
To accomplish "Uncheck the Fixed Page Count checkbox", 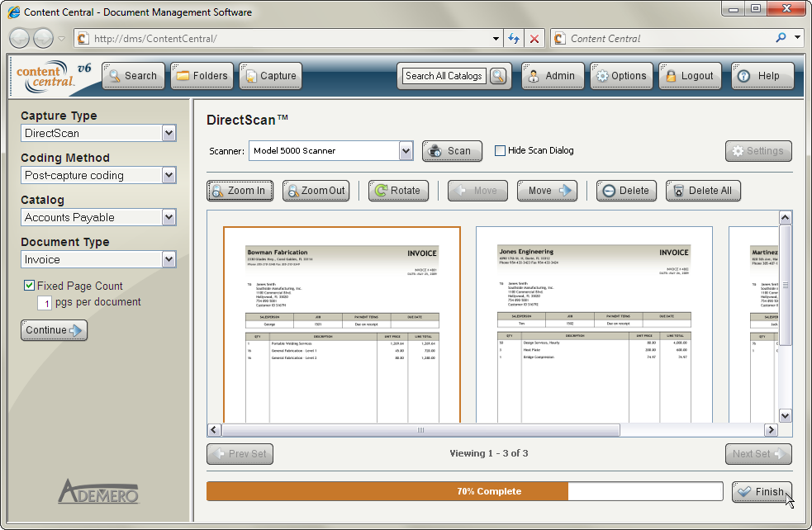I will (x=30, y=285).
